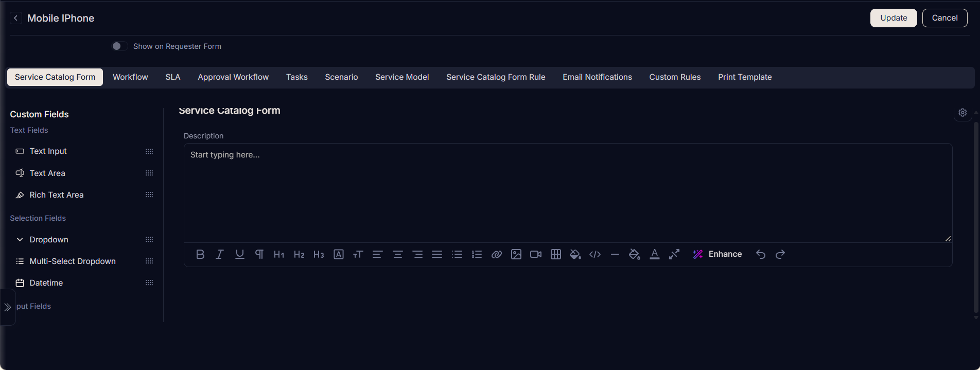This screenshot has width=980, height=370.
Task: Insert a table
Action: [x=556, y=254]
